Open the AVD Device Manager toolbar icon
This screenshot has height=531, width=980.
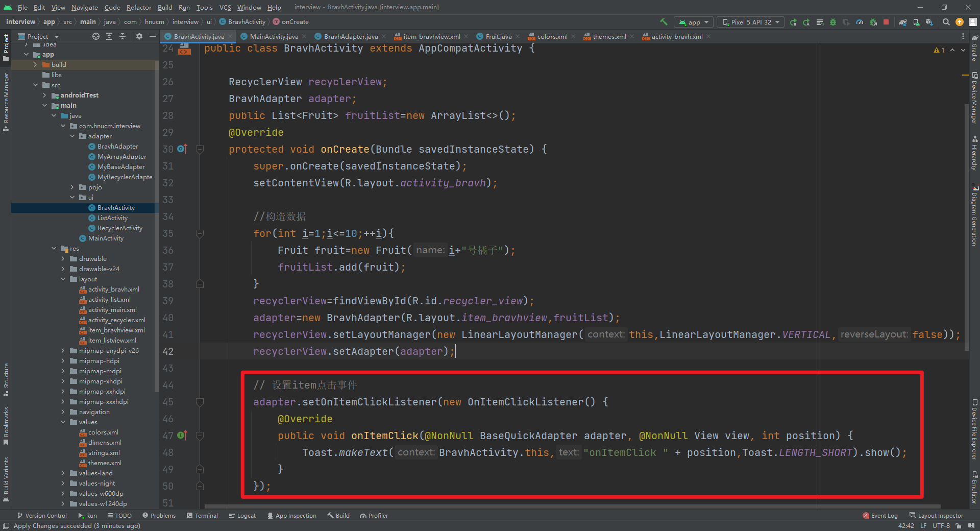[916, 22]
